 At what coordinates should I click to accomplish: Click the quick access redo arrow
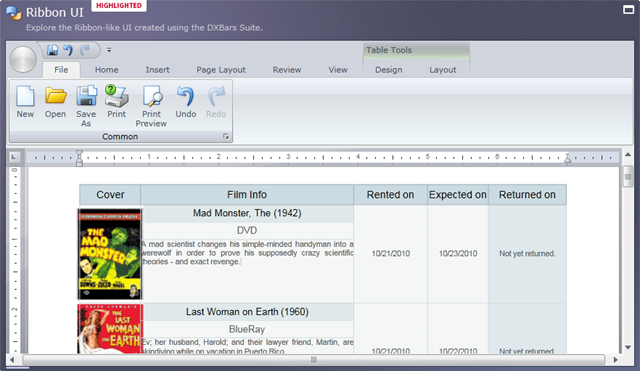pos(84,50)
